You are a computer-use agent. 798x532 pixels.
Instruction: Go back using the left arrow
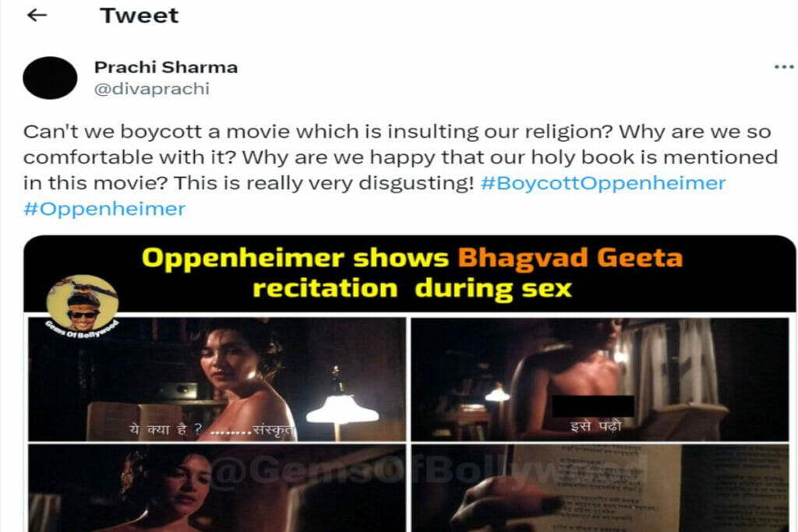pos(37,16)
